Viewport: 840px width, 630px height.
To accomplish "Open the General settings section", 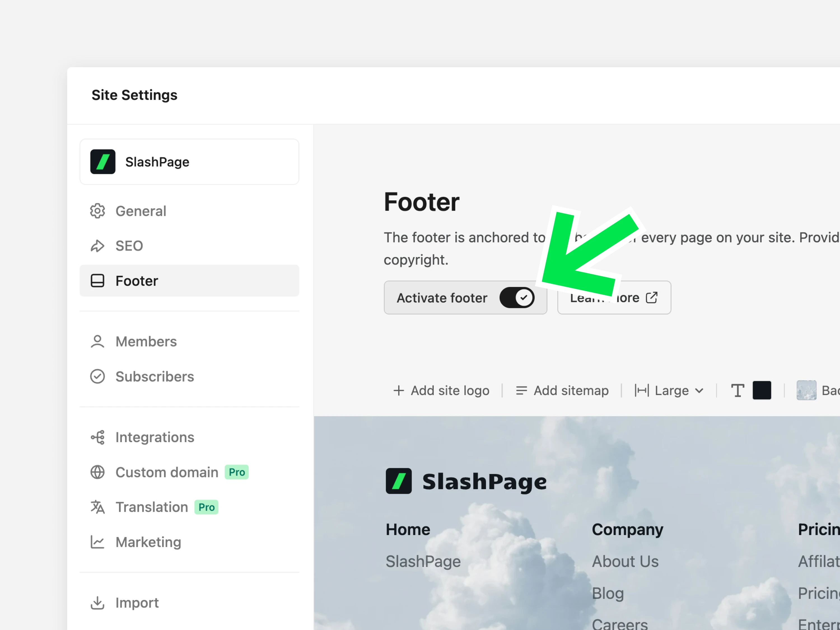I will pos(190,211).
